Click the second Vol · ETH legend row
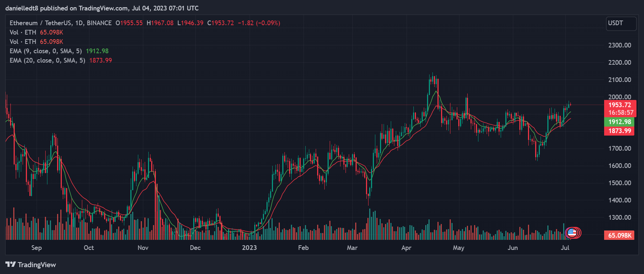This screenshot has height=274, width=644. 23,42
